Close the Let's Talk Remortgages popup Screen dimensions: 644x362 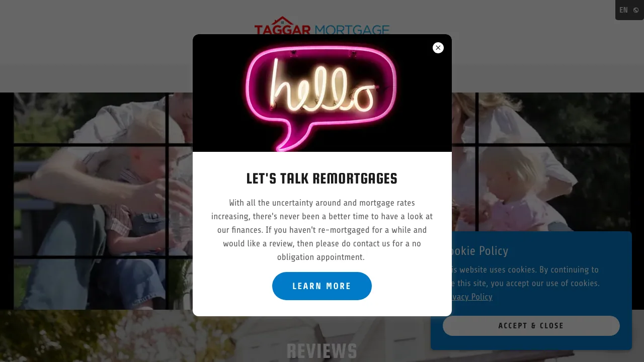tap(438, 48)
